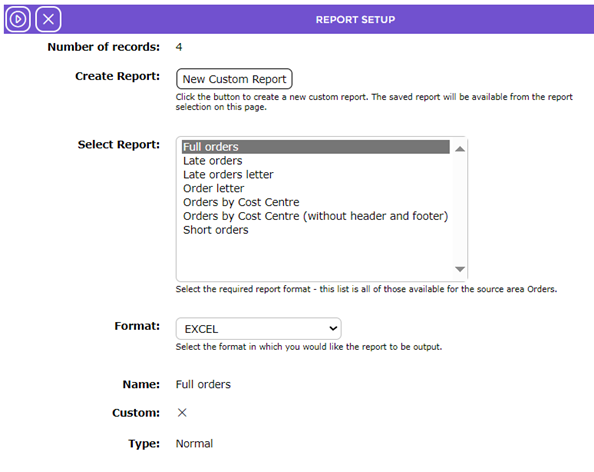Click the run report play icon
Image resolution: width=594 pixels, height=472 pixels.
(x=18, y=19)
